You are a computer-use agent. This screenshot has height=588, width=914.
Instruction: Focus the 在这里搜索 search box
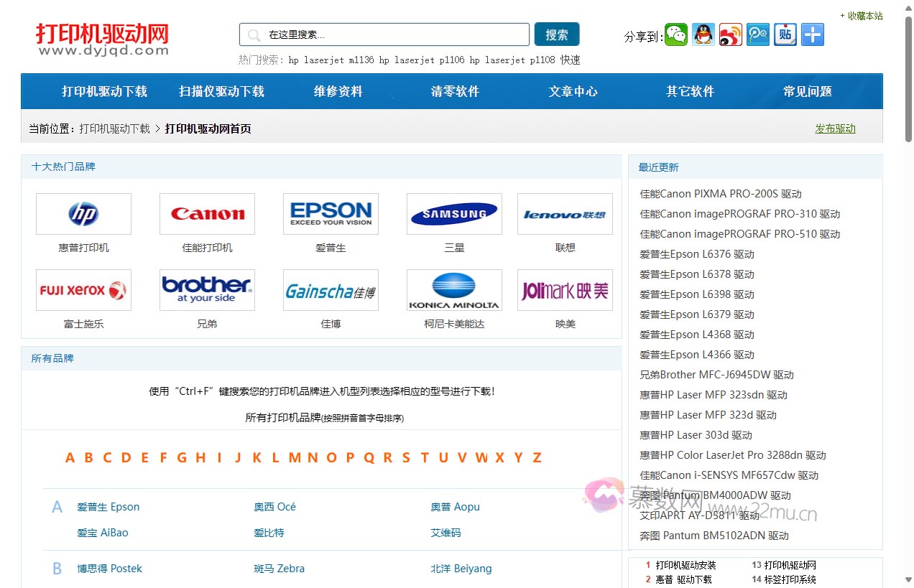[394, 34]
